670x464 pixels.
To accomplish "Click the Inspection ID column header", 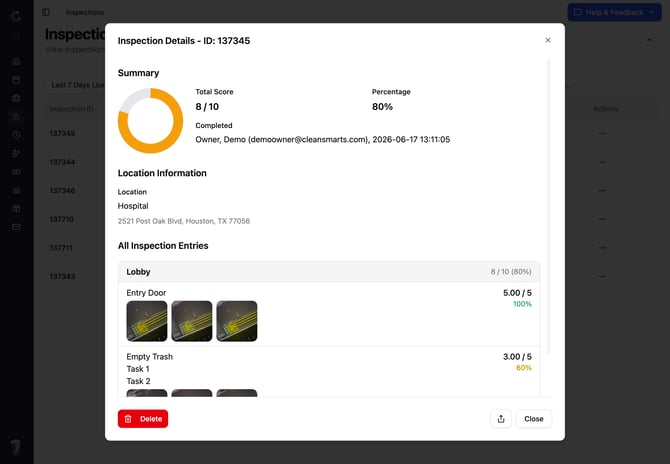I will point(71,109).
